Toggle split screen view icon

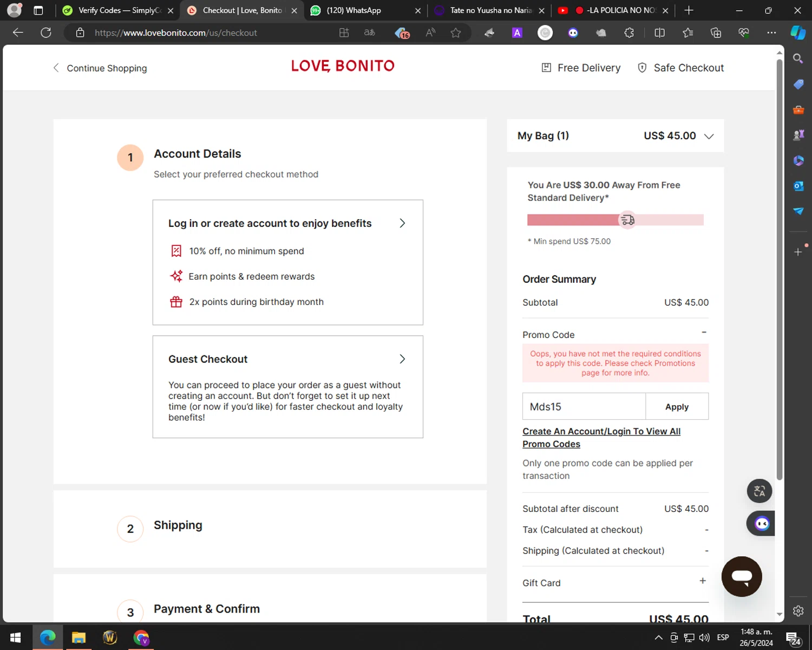coord(659,32)
